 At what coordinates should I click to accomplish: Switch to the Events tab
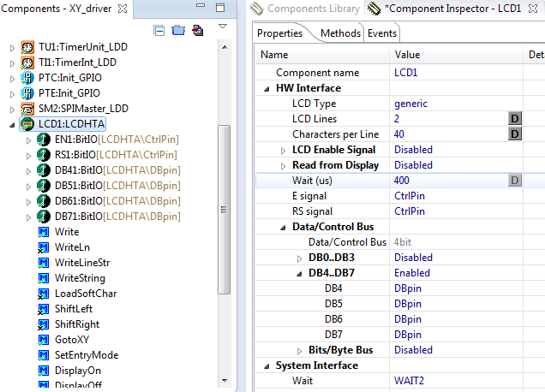click(382, 33)
